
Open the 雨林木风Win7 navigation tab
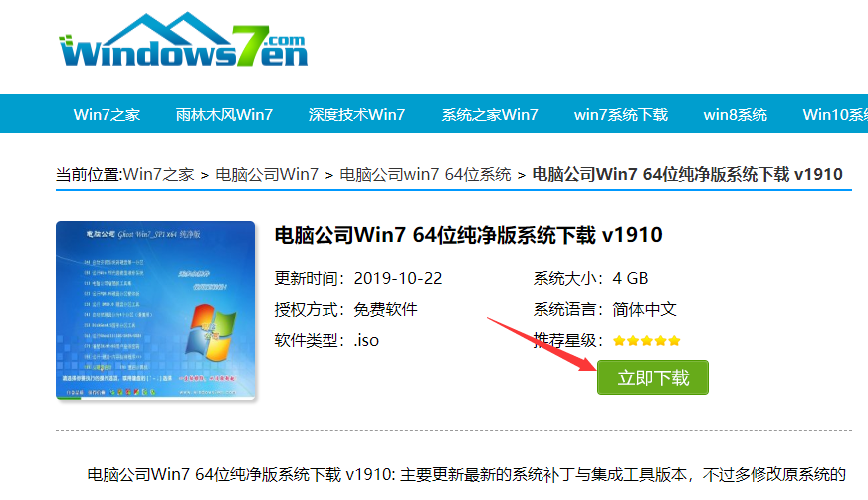pyautogui.click(x=224, y=115)
